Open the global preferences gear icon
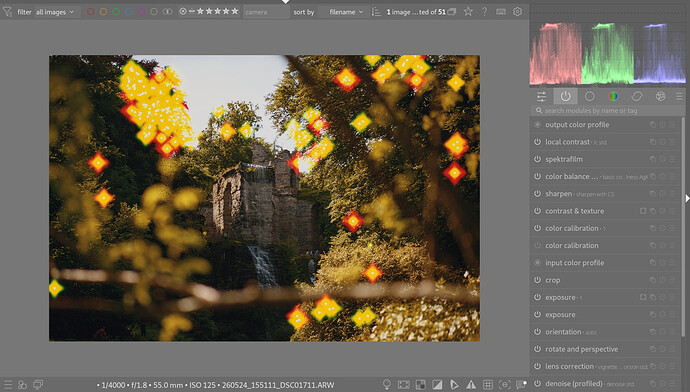690x392 pixels. click(518, 12)
